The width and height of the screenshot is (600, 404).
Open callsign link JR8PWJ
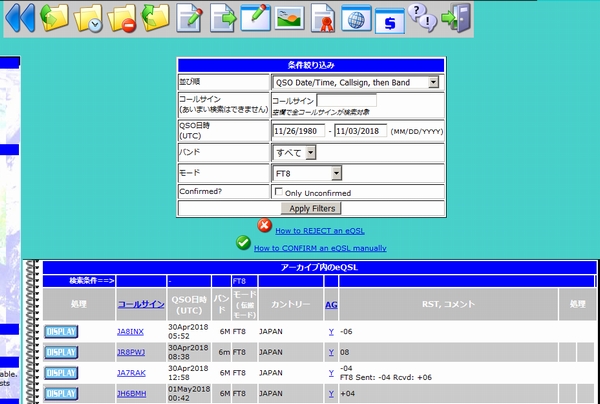tap(131, 352)
